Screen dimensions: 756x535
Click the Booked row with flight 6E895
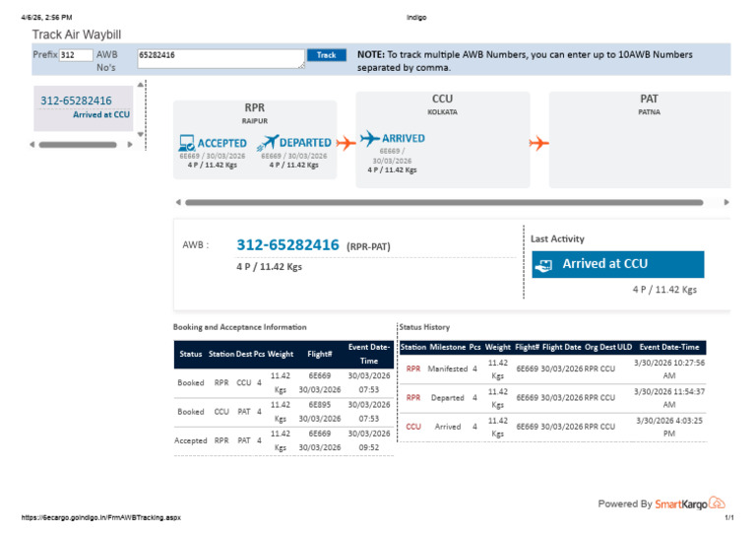click(283, 412)
